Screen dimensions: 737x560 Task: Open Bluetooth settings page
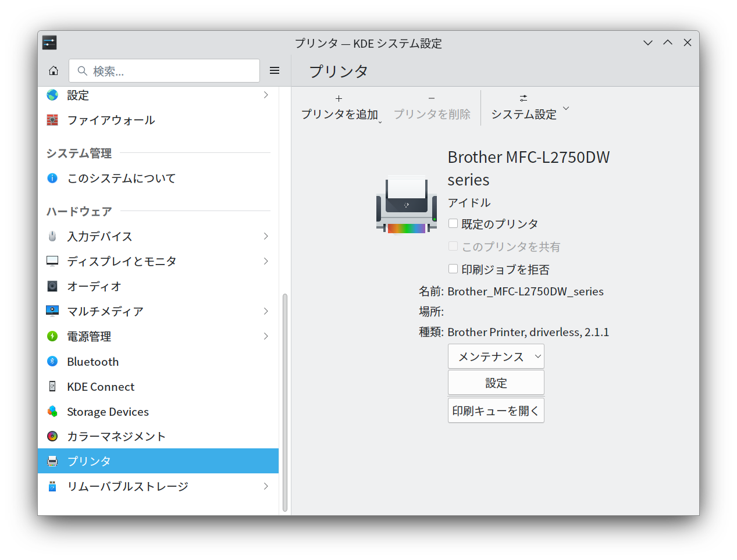pyautogui.click(x=158, y=361)
